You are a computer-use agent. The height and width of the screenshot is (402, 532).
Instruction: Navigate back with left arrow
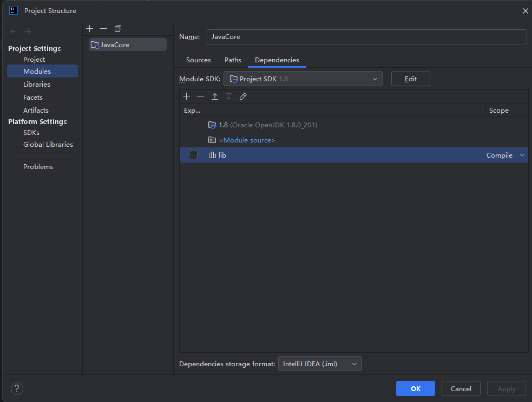pos(14,31)
